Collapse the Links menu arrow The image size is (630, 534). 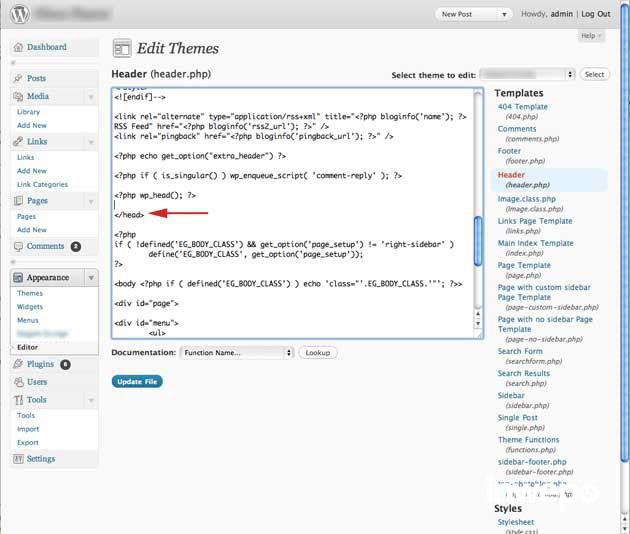(91, 142)
